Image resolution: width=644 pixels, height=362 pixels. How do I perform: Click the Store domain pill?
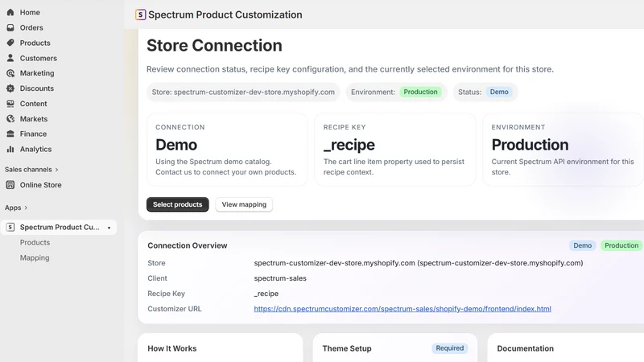click(243, 92)
